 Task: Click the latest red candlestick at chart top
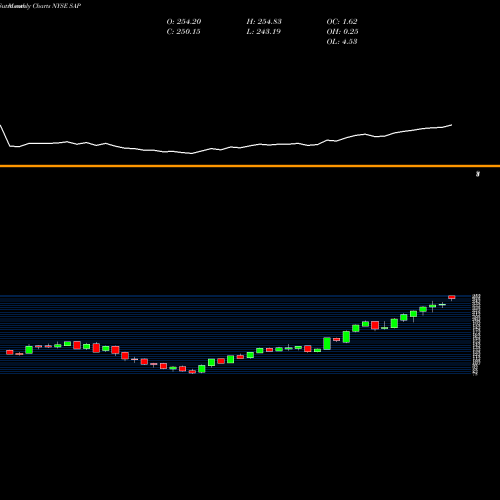[x=452, y=297]
